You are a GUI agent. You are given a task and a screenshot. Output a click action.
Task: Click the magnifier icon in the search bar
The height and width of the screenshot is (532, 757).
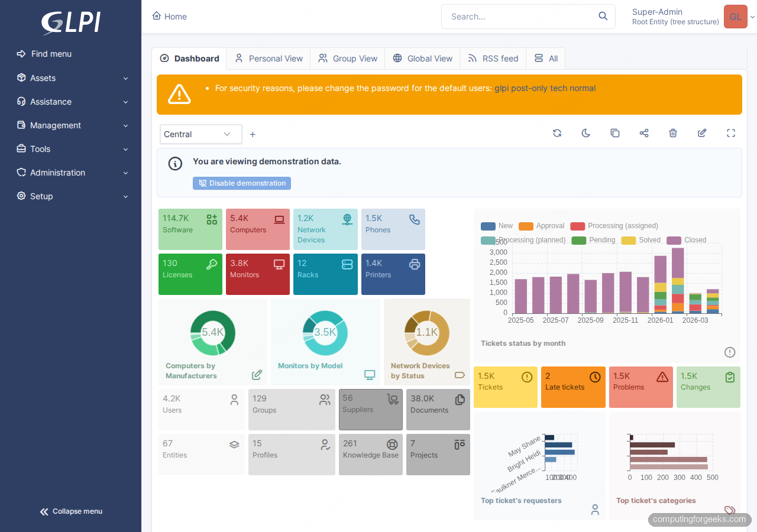603,16
